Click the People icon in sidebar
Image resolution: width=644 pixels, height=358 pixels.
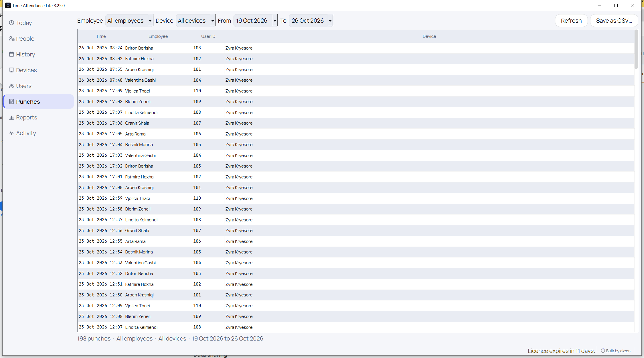click(x=11, y=39)
